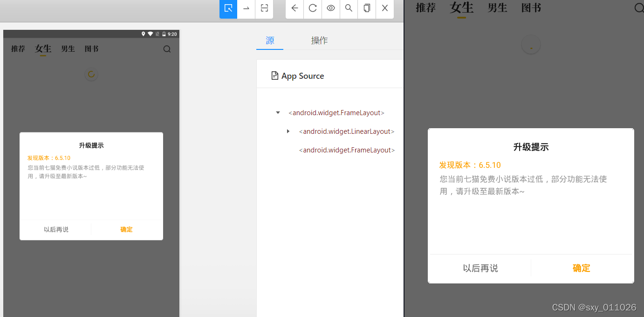Tap 推荐 tab in the large phone screen
The height and width of the screenshot is (317, 644).
coord(426,7)
